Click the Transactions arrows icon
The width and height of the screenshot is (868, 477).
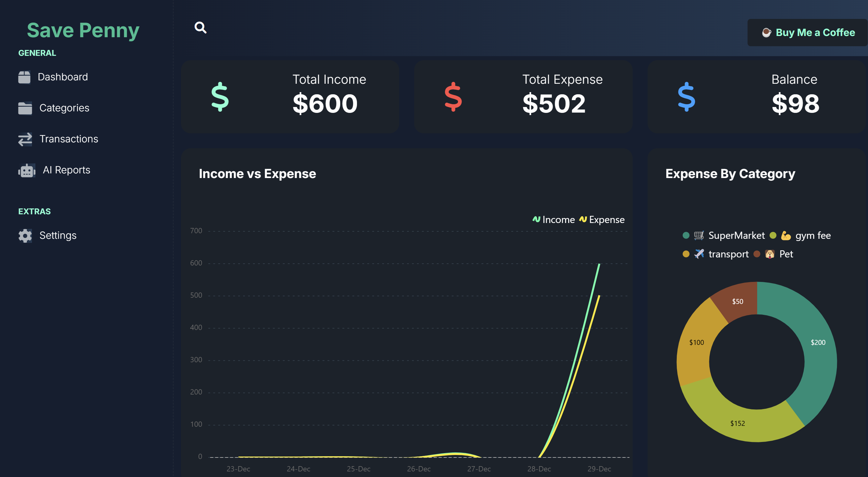25,139
